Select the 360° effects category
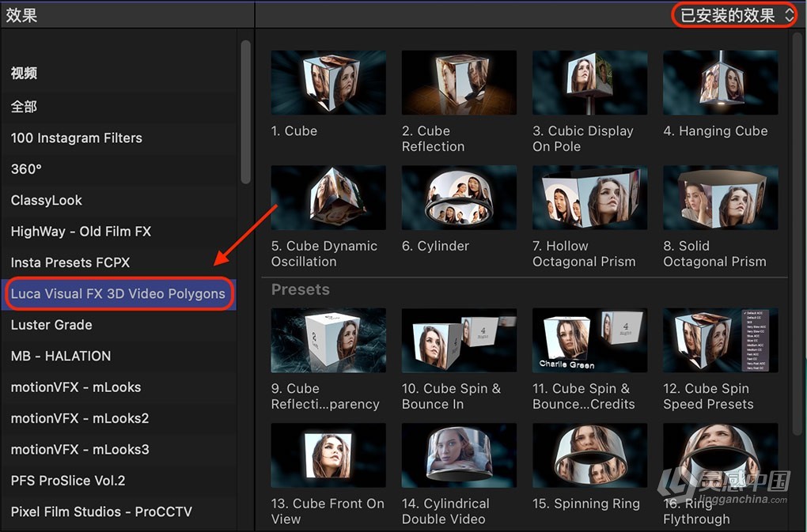This screenshot has width=807, height=532. [119, 169]
